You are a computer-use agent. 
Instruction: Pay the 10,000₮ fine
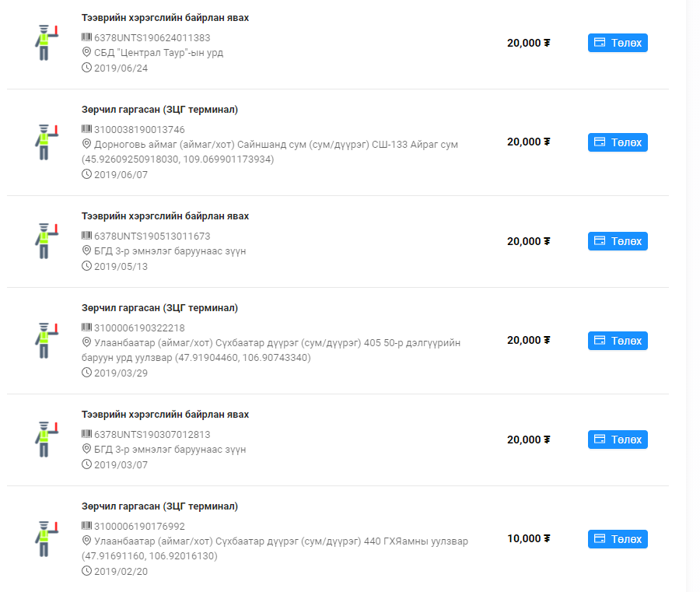pyautogui.click(x=618, y=539)
